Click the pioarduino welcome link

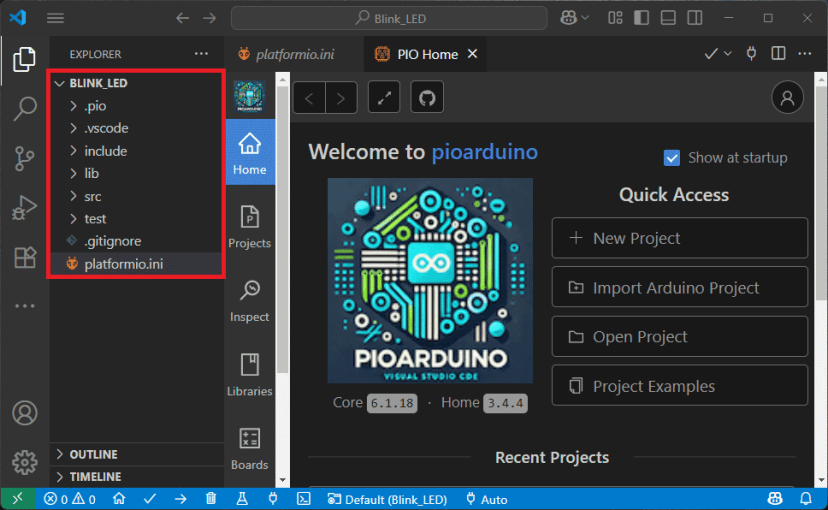tap(485, 152)
